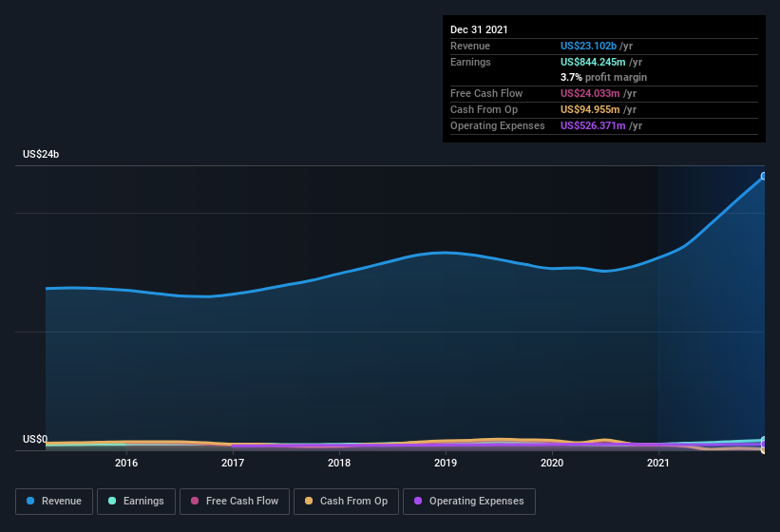
Task: Click the Cash From Op tooltip label
Action: [484, 109]
